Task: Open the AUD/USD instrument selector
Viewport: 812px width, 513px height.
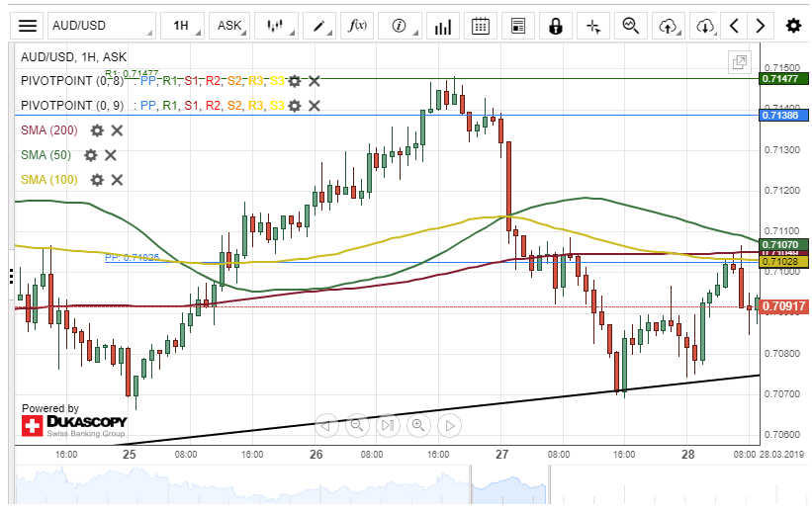Action: pyautogui.click(x=102, y=26)
